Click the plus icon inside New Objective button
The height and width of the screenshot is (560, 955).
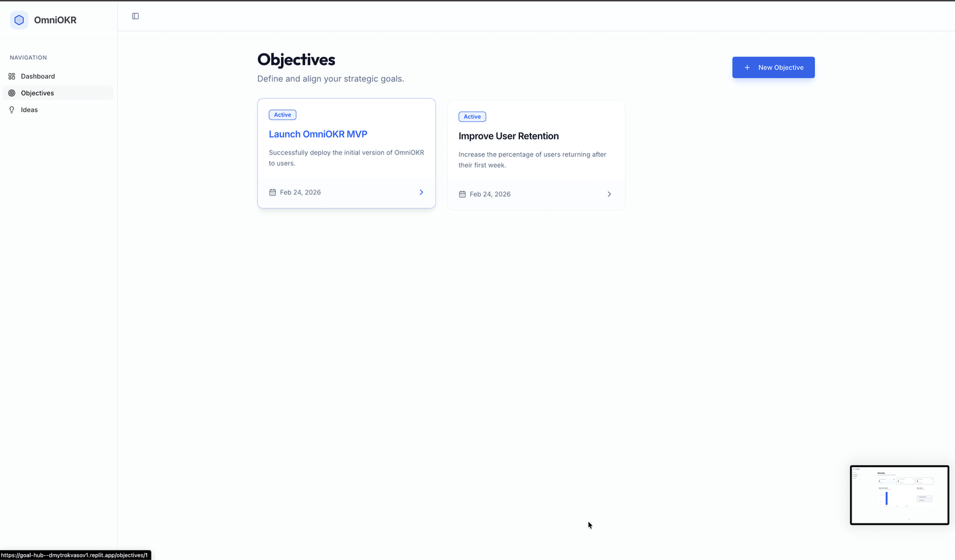(x=747, y=67)
